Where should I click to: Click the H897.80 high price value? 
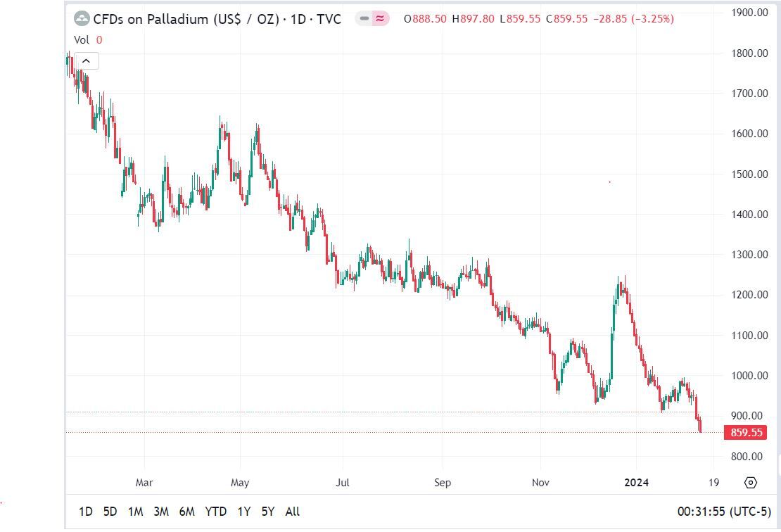pos(474,19)
